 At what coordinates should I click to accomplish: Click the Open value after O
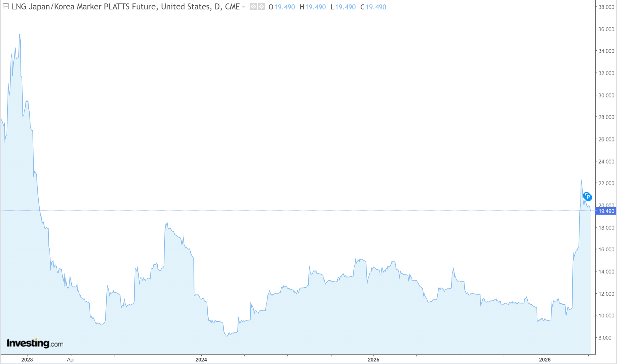tap(284, 7)
